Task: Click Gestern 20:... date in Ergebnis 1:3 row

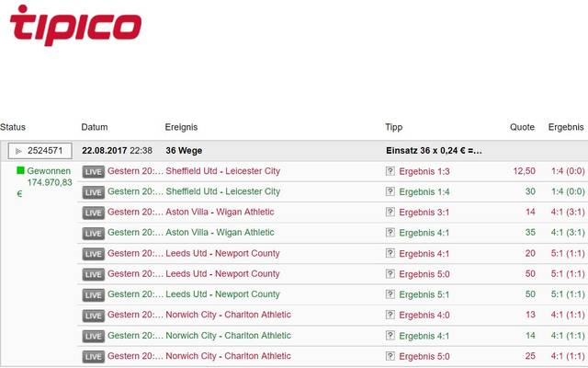Action: point(135,171)
